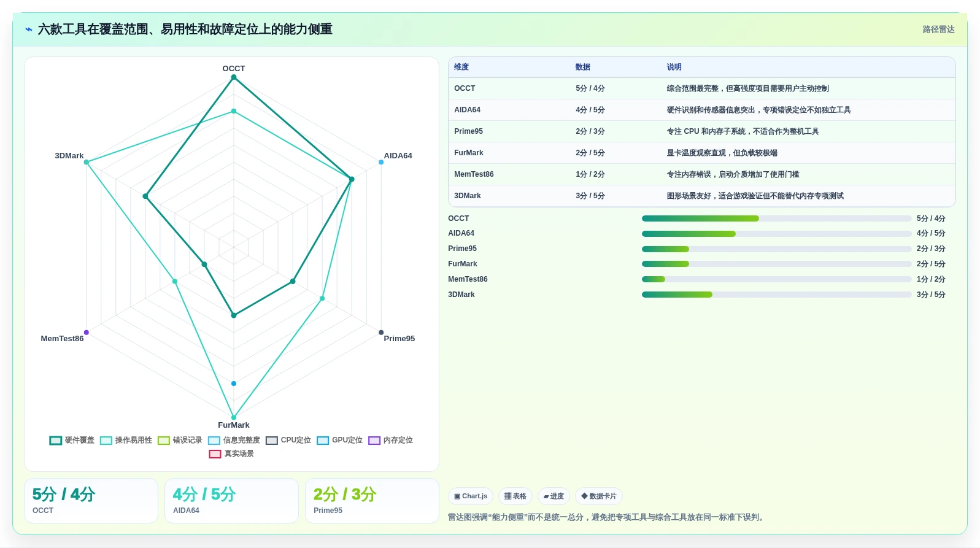
Task: Click the AIDA64 progress bar
Action: (x=776, y=234)
